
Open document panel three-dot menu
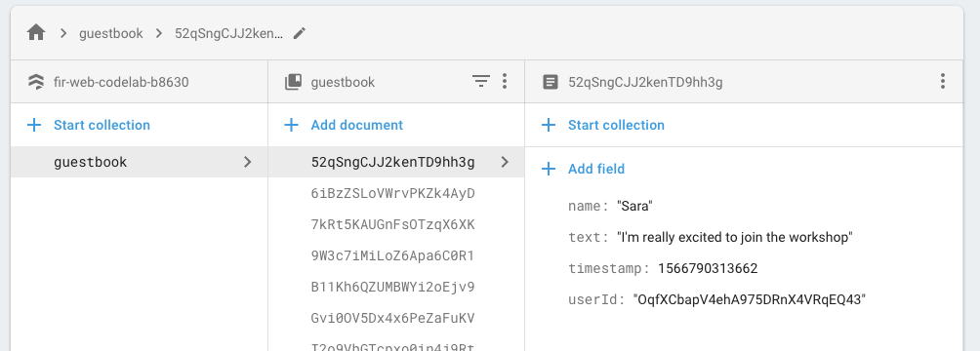click(943, 81)
